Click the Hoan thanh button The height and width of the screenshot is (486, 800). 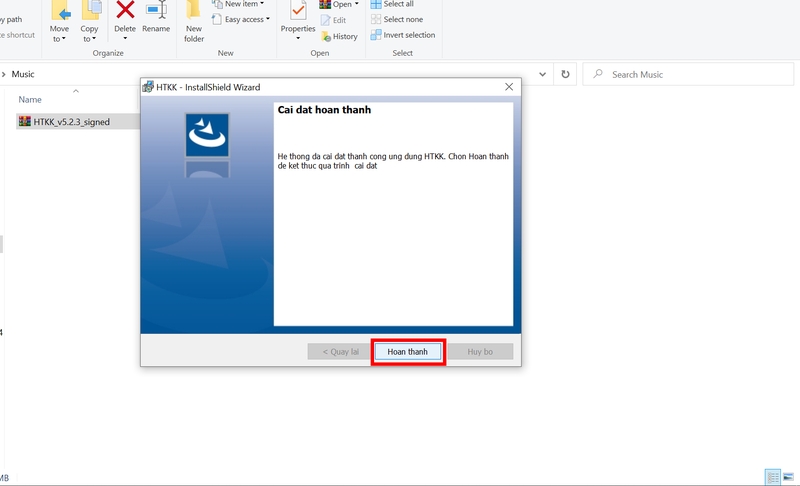click(x=408, y=351)
